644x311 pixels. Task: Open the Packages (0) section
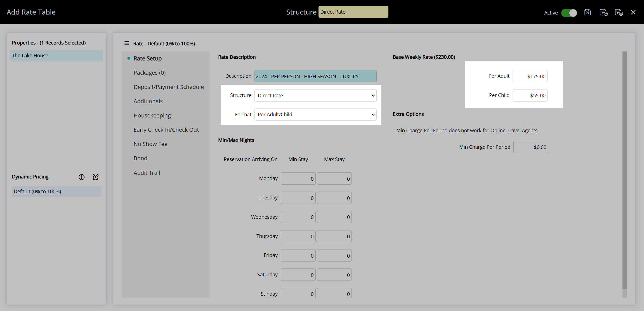[150, 73]
